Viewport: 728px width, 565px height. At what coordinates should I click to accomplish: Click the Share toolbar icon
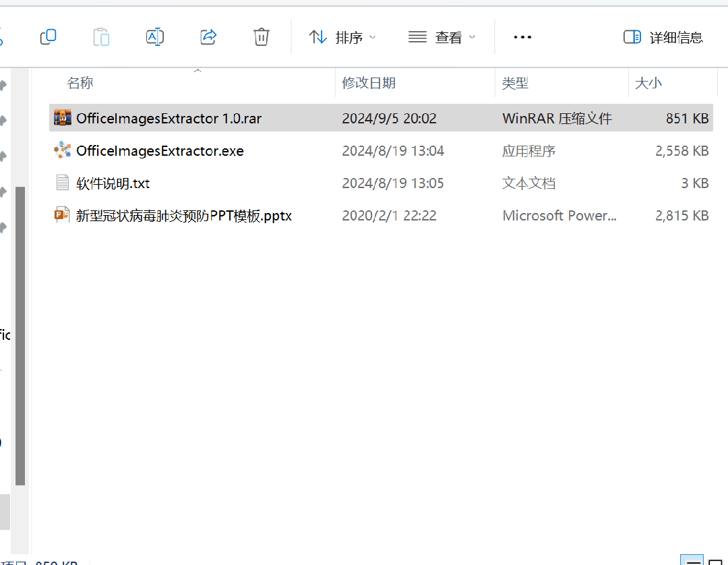point(208,36)
